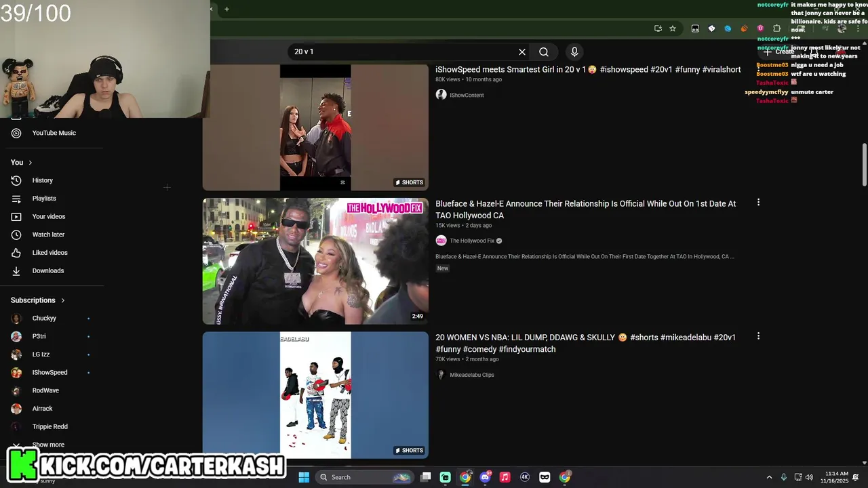Open the notifications bell in the tray
The width and height of the screenshot is (868, 488).
click(856, 477)
